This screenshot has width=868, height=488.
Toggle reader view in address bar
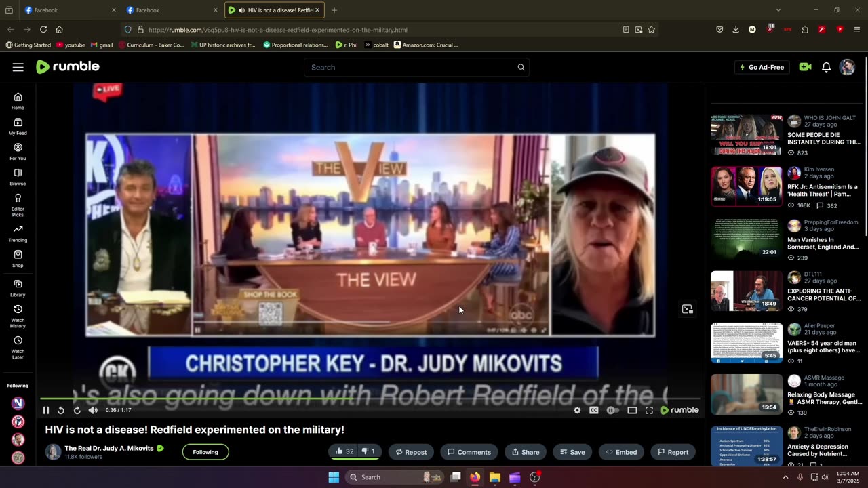point(626,30)
